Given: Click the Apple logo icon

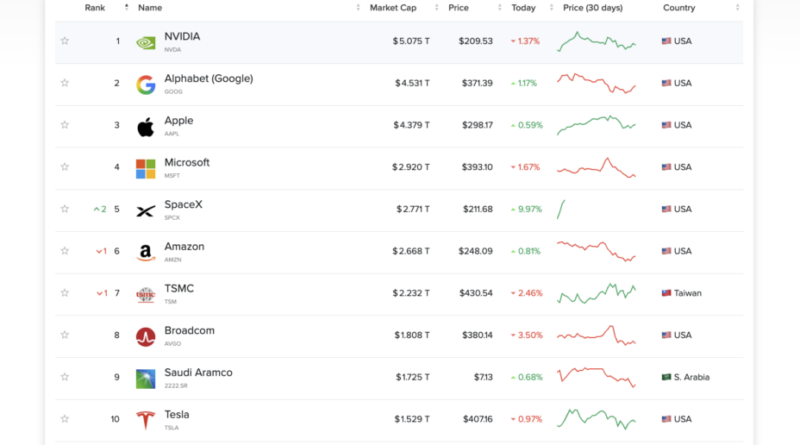Looking at the screenshot, I should 145,127.
